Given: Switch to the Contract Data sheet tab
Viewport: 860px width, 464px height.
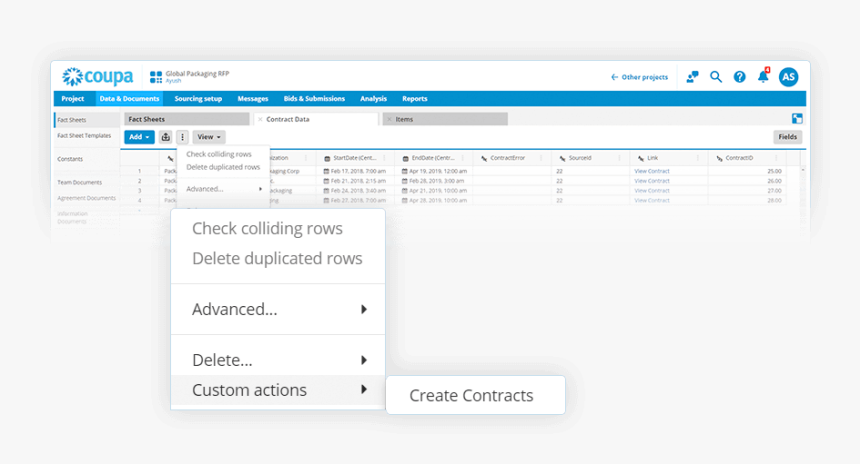Looking at the screenshot, I should click(x=316, y=119).
